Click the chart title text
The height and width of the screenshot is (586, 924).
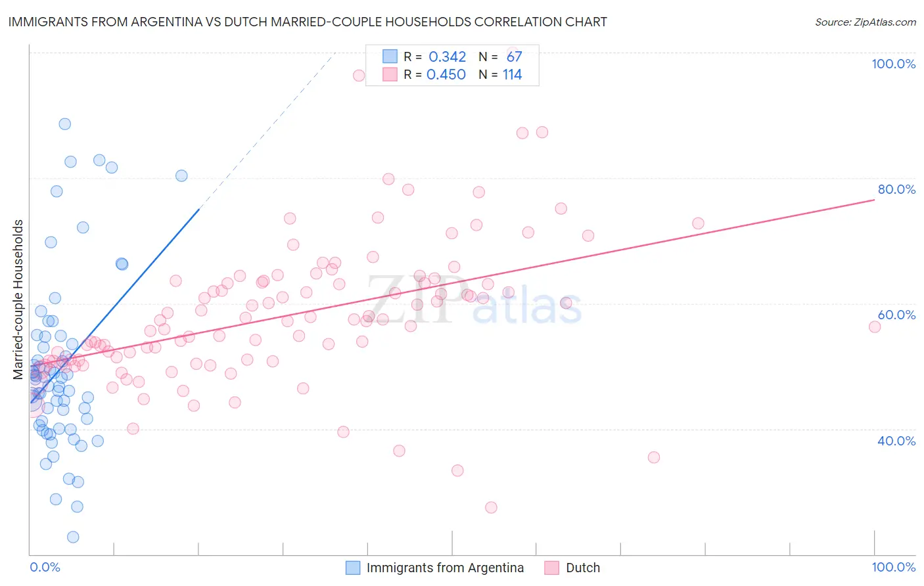click(x=308, y=22)
